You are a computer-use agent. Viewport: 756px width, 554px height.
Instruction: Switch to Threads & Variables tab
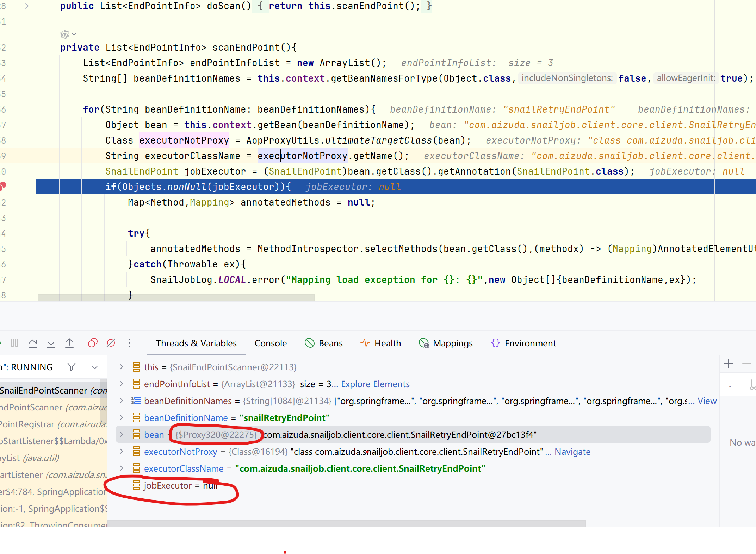coord(196,343)
